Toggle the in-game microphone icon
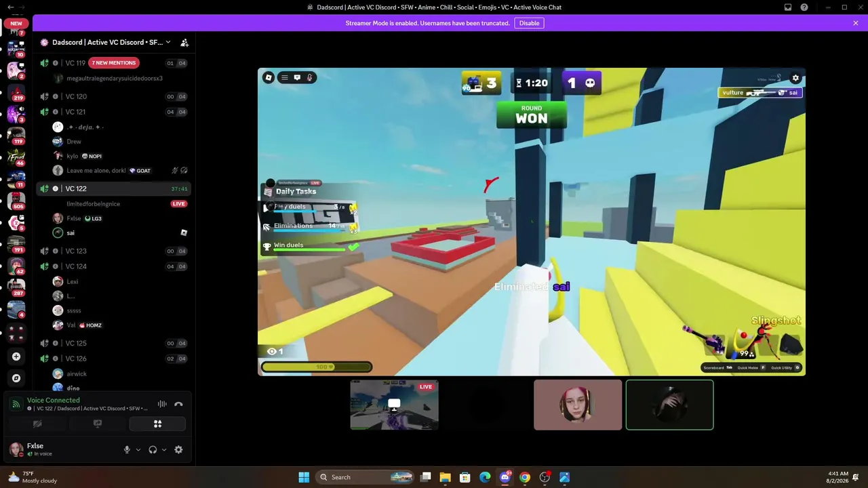Image resolution: width=868 pixels, height=488 pixels. (310, 77)
